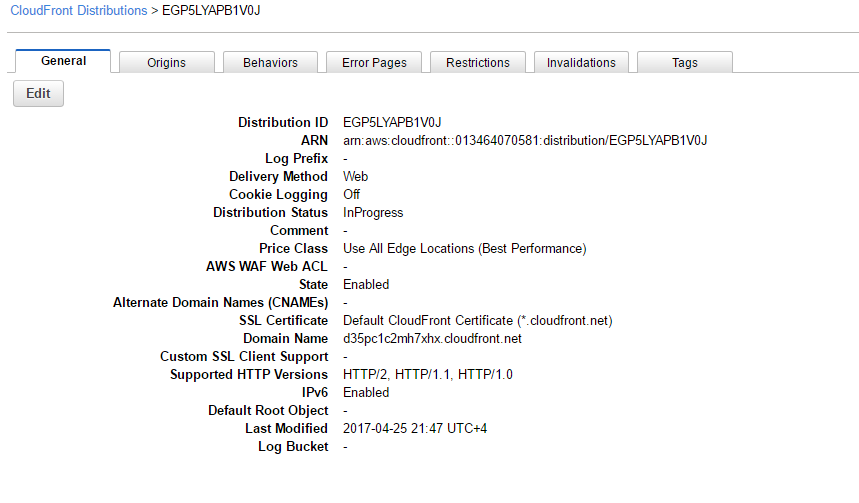The width and height of the screenshot is (859, 503).
Task: Go to the Error Pages tab
Action: [x=374, y=62]
